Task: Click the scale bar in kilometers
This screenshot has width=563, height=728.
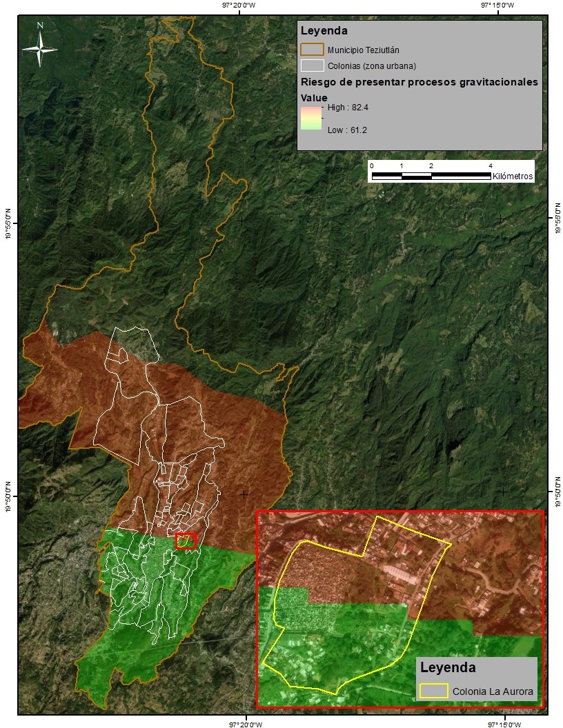Action: click(431, 176)
